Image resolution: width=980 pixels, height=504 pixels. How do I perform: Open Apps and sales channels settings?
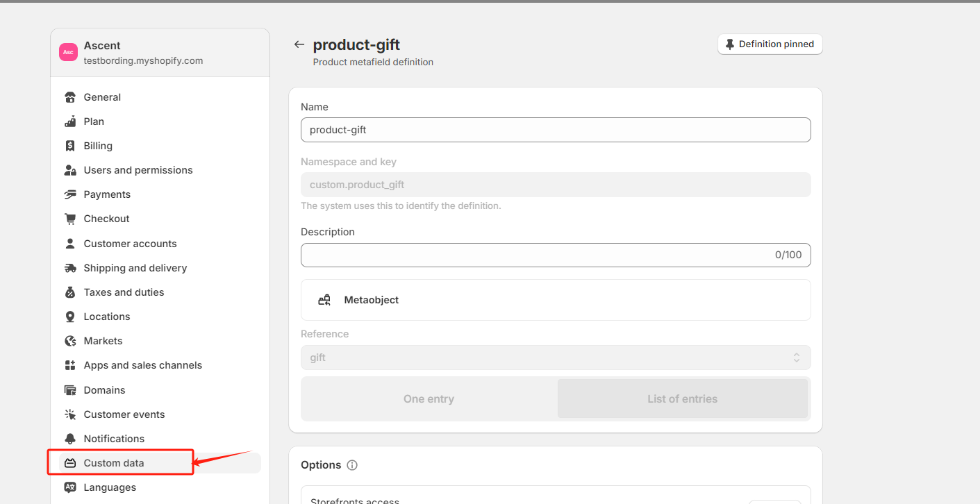click(x=142, y=365)
